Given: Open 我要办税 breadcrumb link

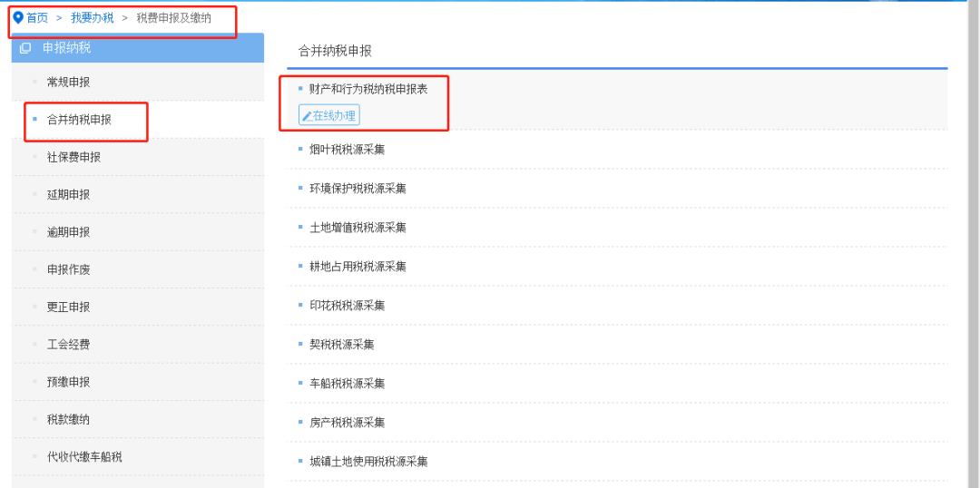Looking at the screenshot, I should (x=92, y=17).
